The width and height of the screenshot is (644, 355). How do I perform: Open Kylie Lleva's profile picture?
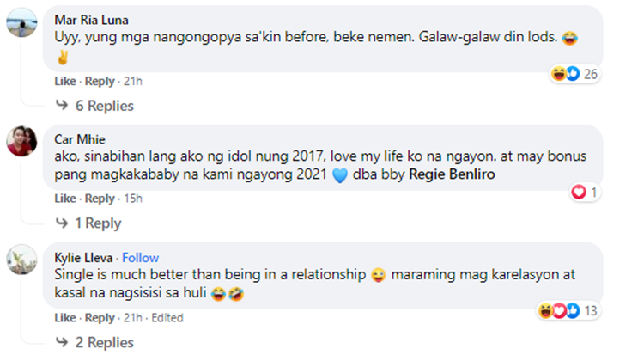[x=21, y=260]
